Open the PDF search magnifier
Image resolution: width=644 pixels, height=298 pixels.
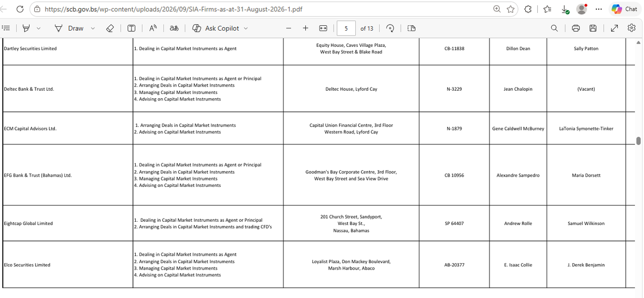point(554,28)
